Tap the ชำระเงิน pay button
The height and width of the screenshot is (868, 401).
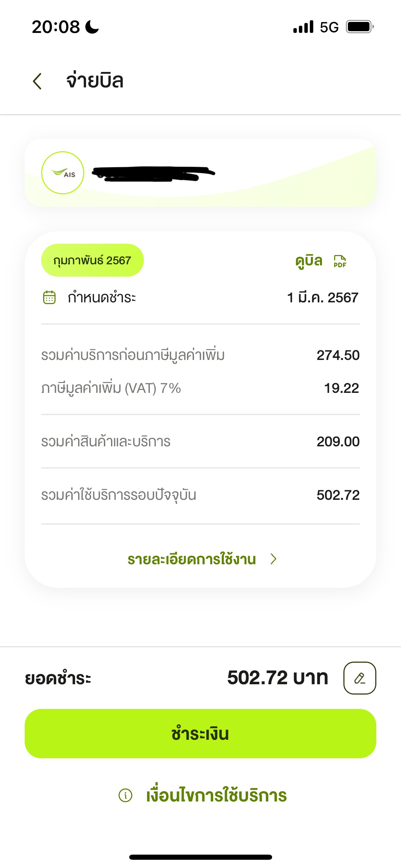[x=200, y=734]
